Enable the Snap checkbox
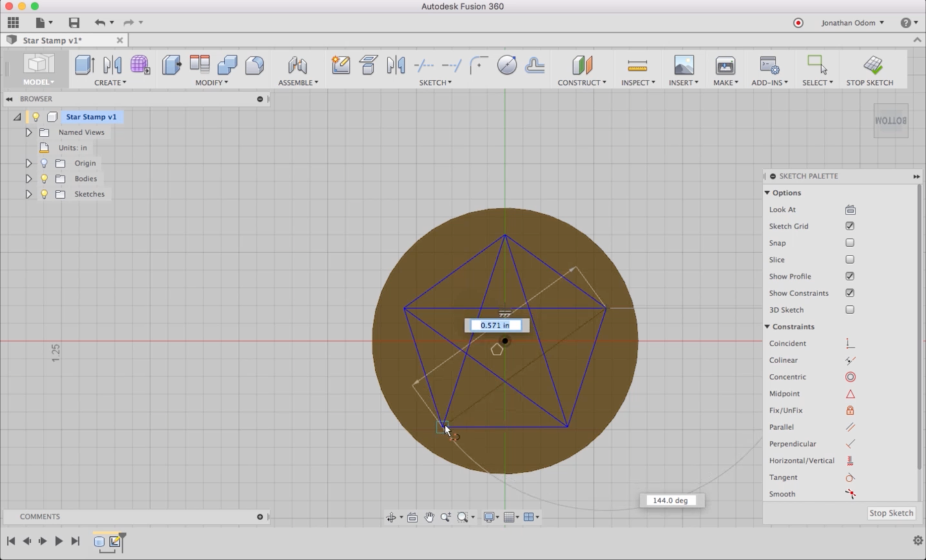 tap(850, 243)
